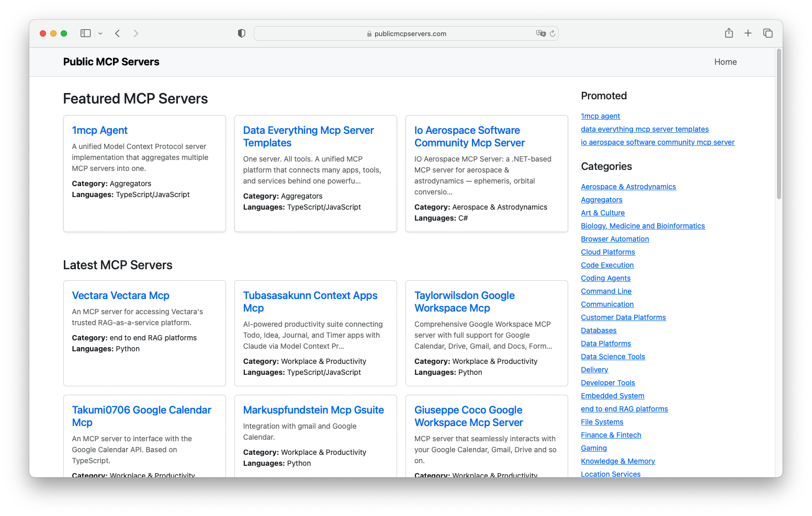
Task: Click the publicmcpservers.com address bar
Action: tap(406, 33)
